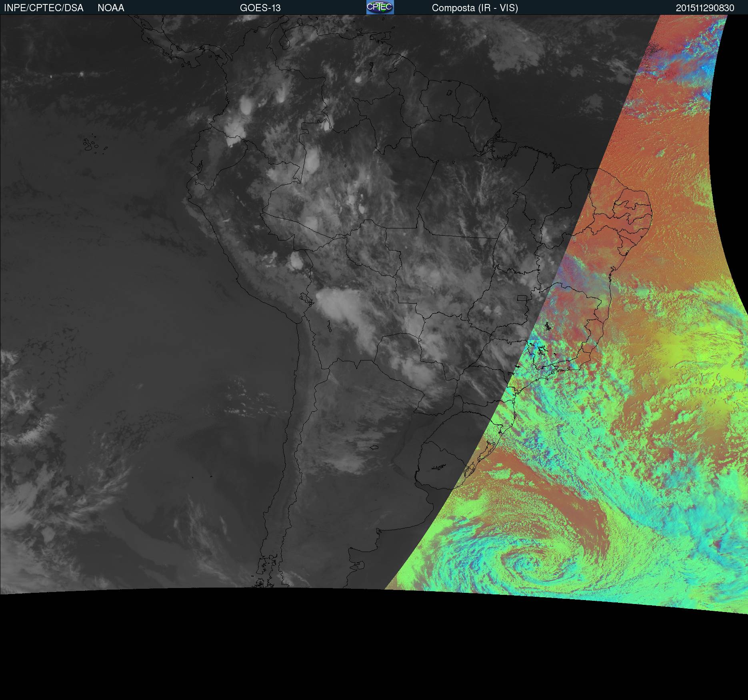This screenshot has height=700, width=748.
Task: Click the timestamp '201511290830'
Action: click(705, 8)
